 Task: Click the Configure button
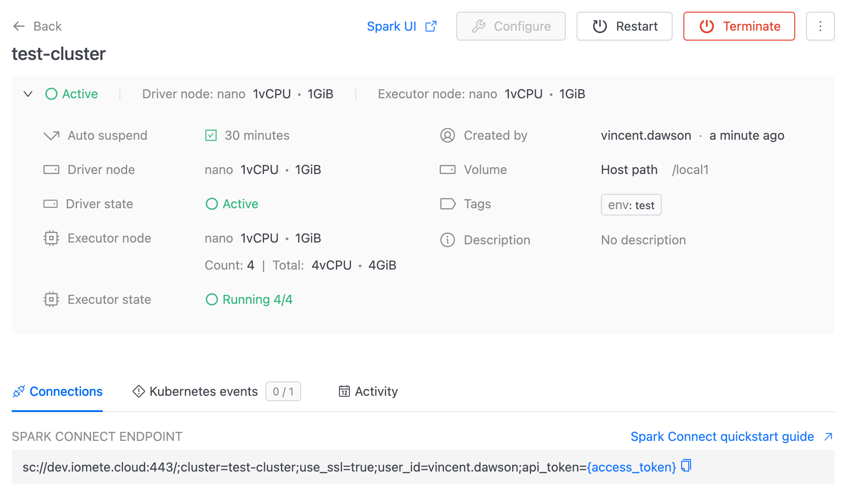(x=511, y=26)
